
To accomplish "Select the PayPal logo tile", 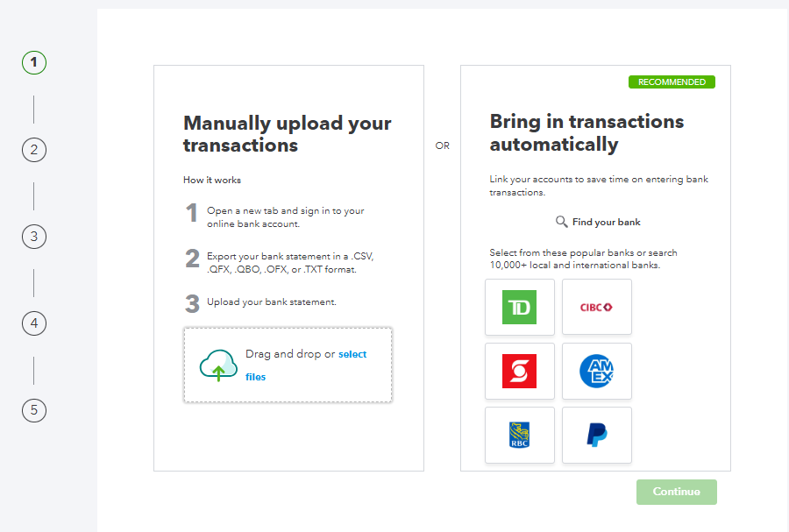I will tap(596, 435).
